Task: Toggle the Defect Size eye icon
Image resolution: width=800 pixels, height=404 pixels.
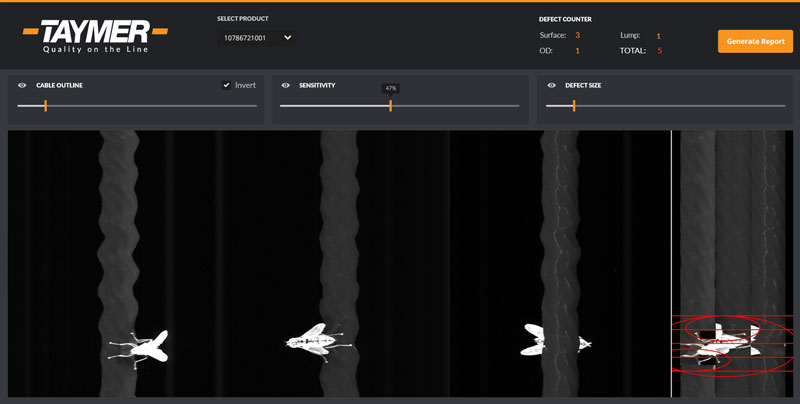Action: [551, 86]
